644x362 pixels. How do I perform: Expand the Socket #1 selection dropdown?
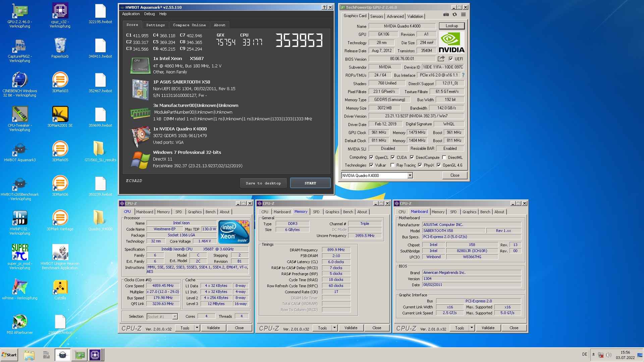click(175, 316)
